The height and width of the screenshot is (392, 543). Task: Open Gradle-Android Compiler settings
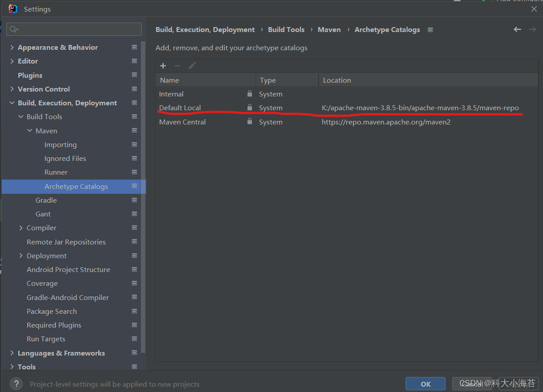click(x=68, y=297)
